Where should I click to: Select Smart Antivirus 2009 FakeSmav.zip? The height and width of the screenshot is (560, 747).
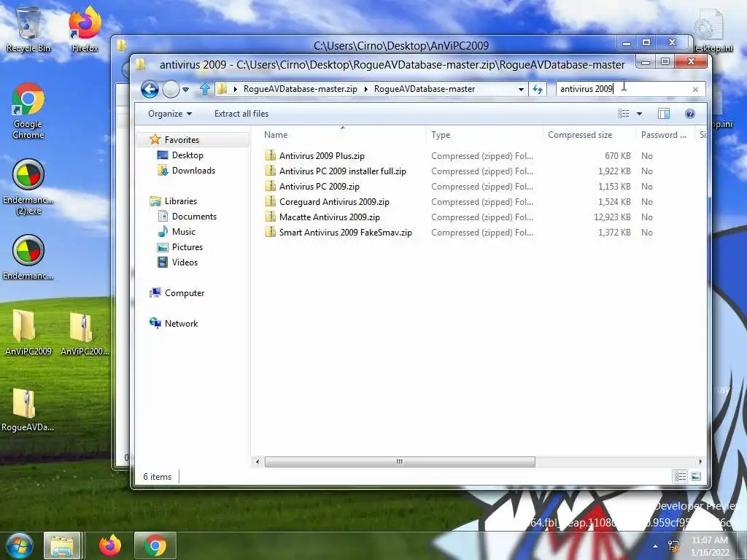pyautogui.click(x=345, y=233)
